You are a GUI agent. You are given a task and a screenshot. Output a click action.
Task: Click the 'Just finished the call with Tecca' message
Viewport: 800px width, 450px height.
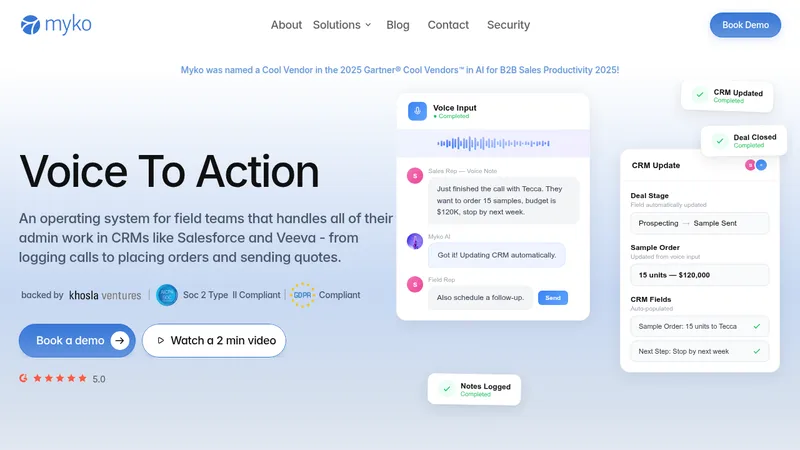tap(504, 201)
